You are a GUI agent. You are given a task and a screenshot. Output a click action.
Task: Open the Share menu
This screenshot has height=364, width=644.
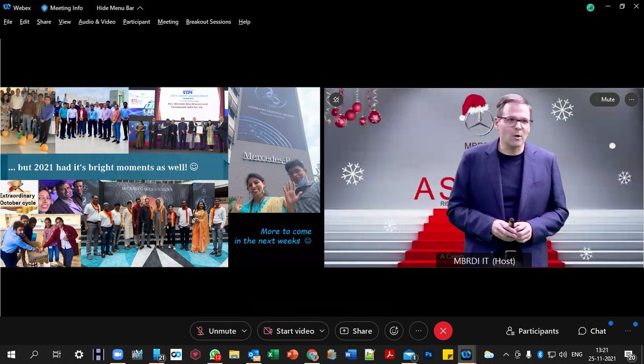(44, 21)
